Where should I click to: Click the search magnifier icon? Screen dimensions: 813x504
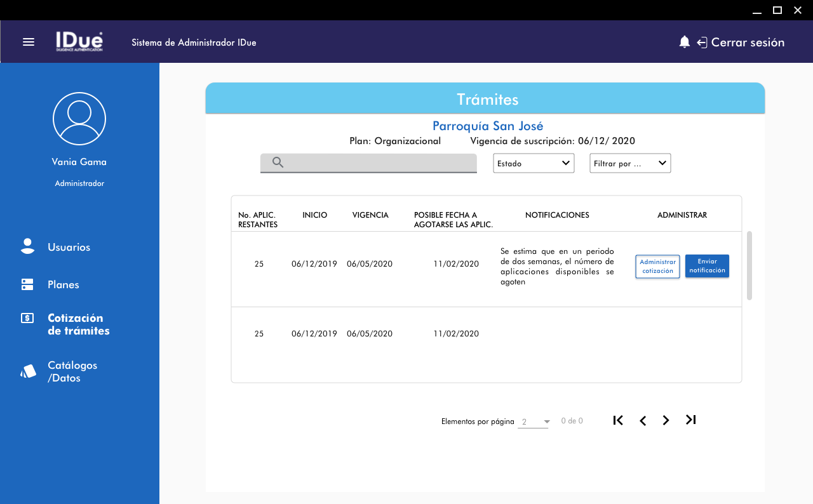[278, 162]
